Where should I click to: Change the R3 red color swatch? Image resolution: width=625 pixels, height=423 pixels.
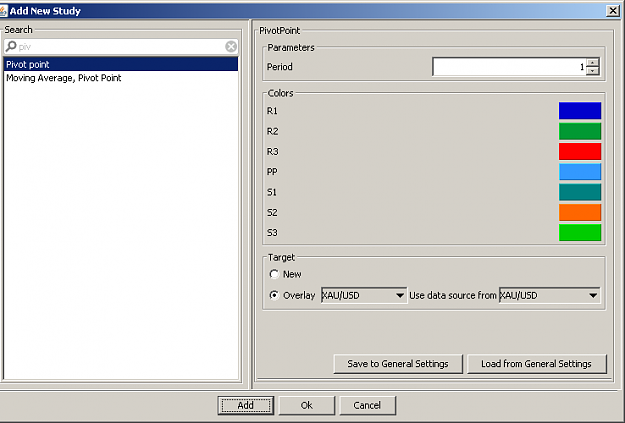click(580, 151)
